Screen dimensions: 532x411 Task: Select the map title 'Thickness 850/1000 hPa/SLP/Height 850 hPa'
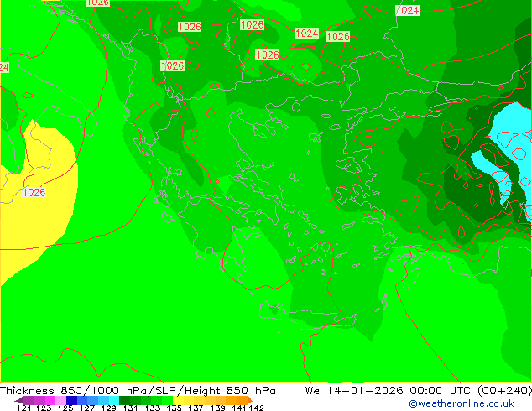coord(138,391)
